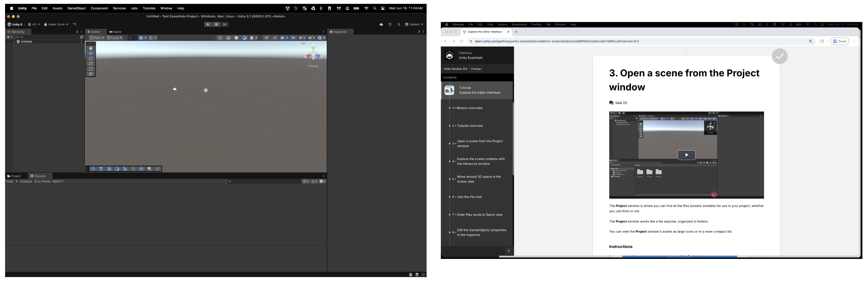The image size is (868, 283).
Task: Collapse the learn page contents sidebar
Action: click(x=509, y=251)
